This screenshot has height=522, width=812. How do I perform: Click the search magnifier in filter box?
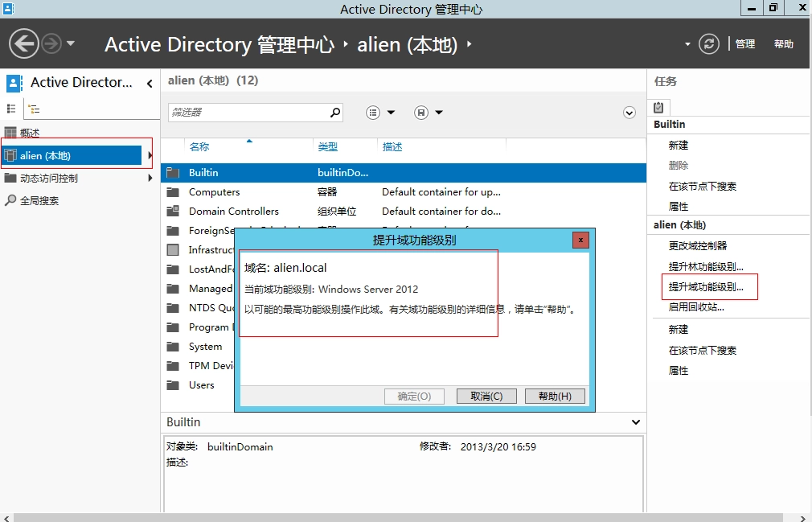tap(335, 113)
